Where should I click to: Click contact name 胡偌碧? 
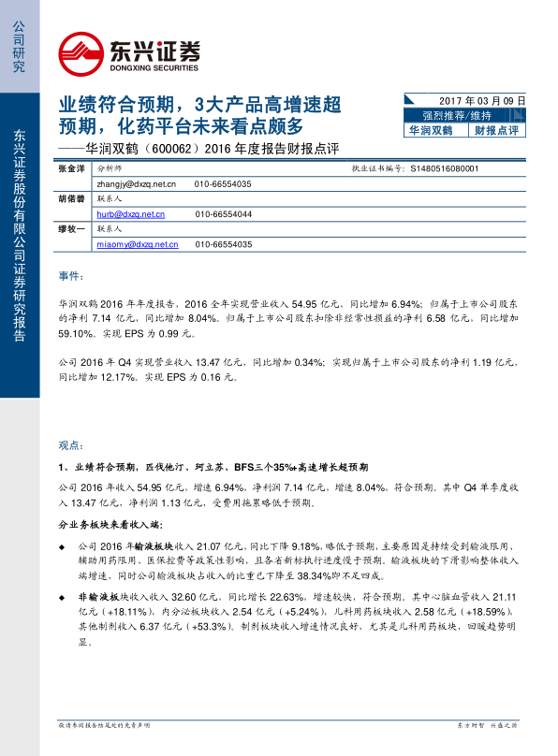click(x=71, y=198)
